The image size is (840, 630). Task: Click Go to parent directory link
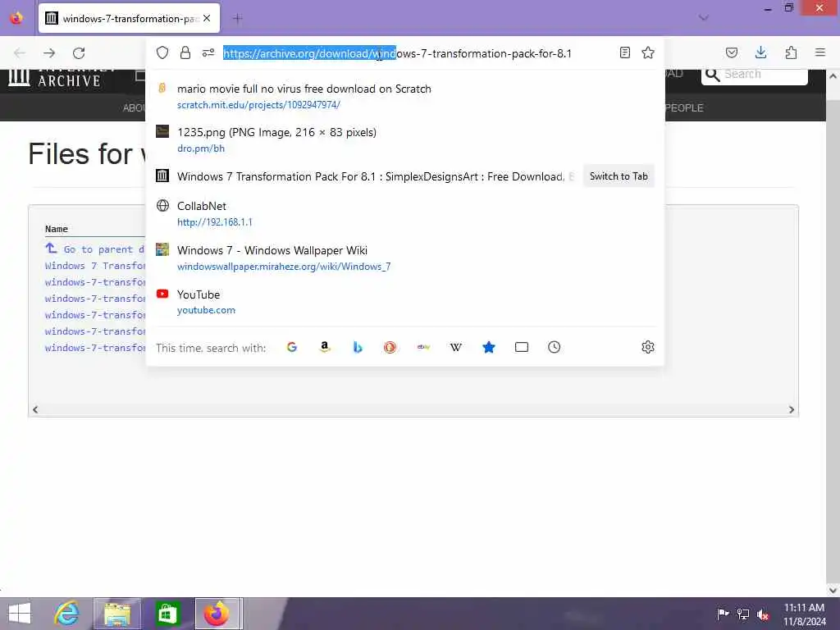[95, 249]
